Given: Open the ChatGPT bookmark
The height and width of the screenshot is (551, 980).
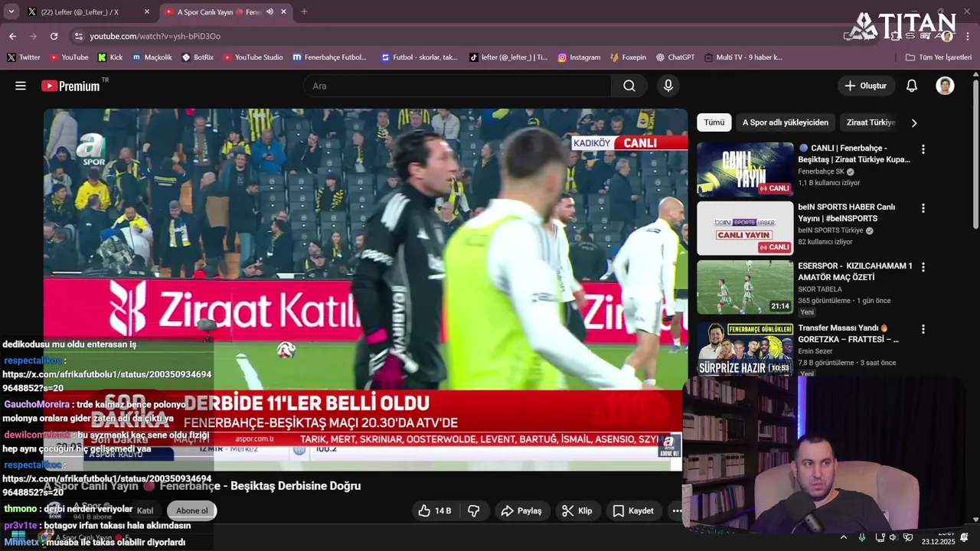Looking at the screenshot, I should pyautogui.click(x=675, y=57).
